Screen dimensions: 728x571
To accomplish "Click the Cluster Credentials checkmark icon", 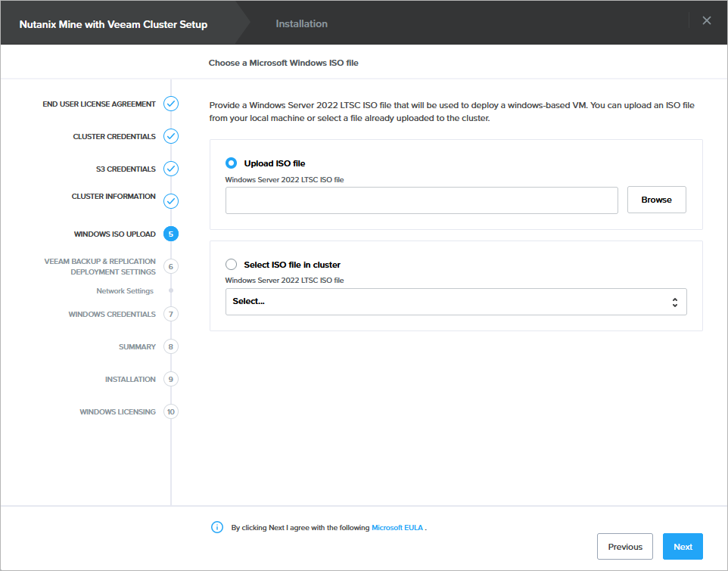I will coord(171,136).
